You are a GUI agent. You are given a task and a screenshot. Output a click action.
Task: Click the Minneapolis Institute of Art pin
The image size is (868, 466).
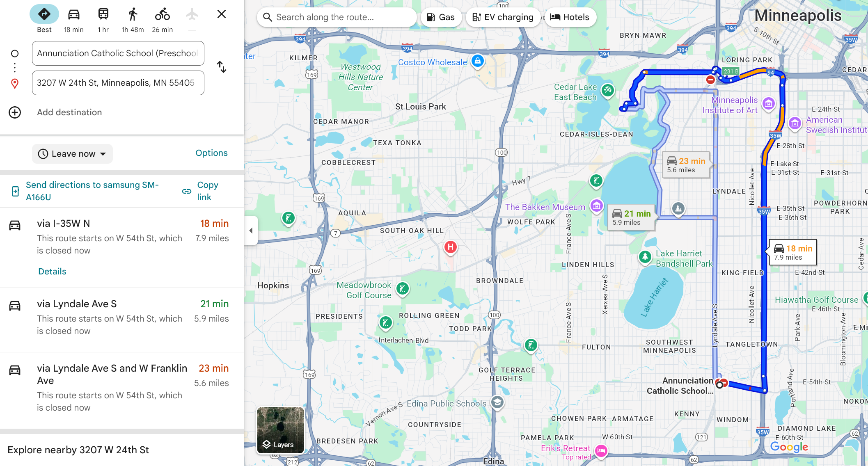pyautogui.click(x=768, y=104)
